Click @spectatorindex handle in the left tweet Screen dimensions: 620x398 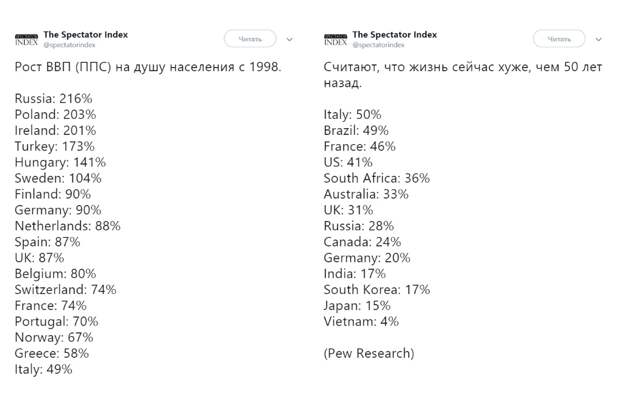click(x=69, y=45)
